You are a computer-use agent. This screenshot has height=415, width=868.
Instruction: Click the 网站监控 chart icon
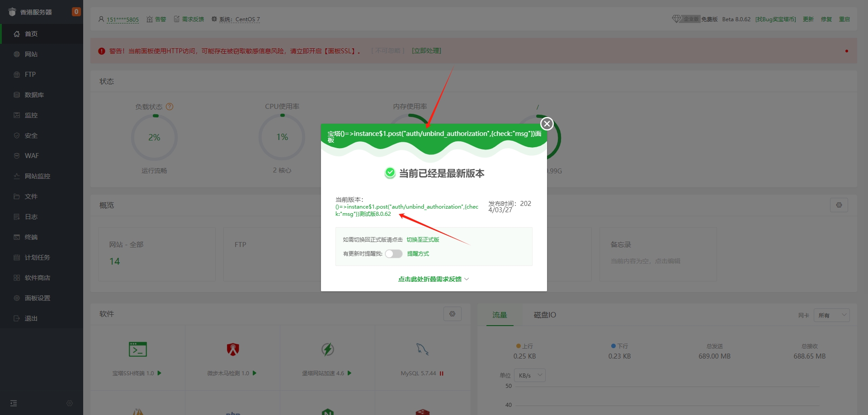click(x=17, y=176)
